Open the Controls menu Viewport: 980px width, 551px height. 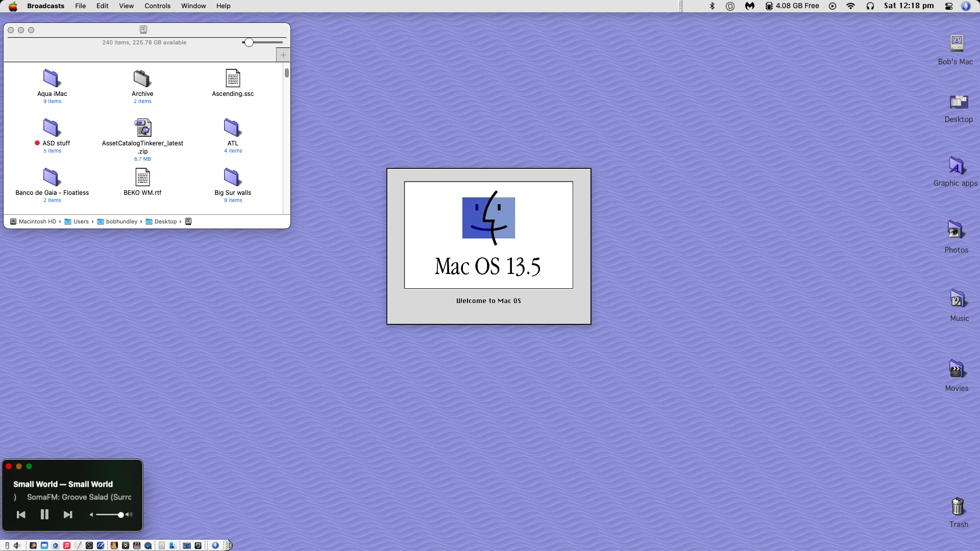[157, 6]
